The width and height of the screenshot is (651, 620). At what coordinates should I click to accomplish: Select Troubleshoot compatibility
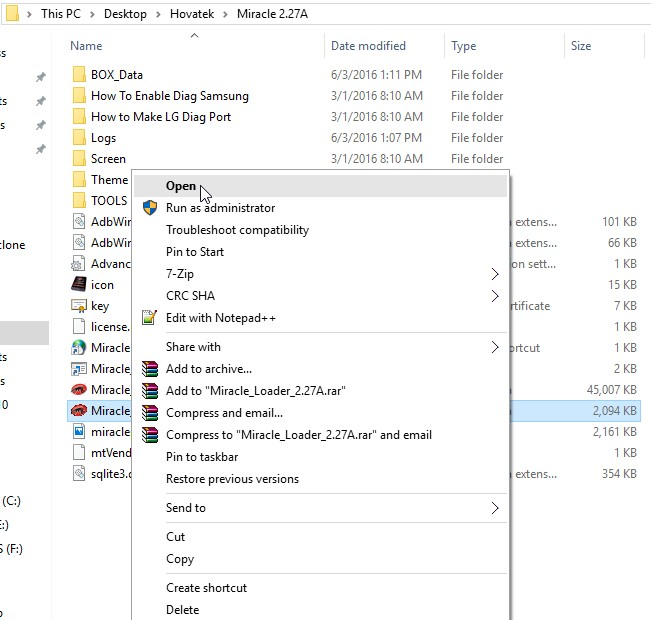click(320, 230)
